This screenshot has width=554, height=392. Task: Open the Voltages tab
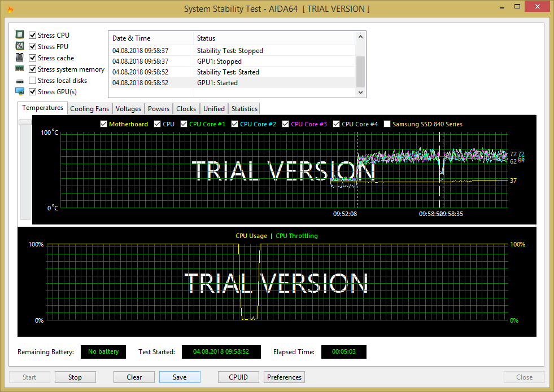128,109
